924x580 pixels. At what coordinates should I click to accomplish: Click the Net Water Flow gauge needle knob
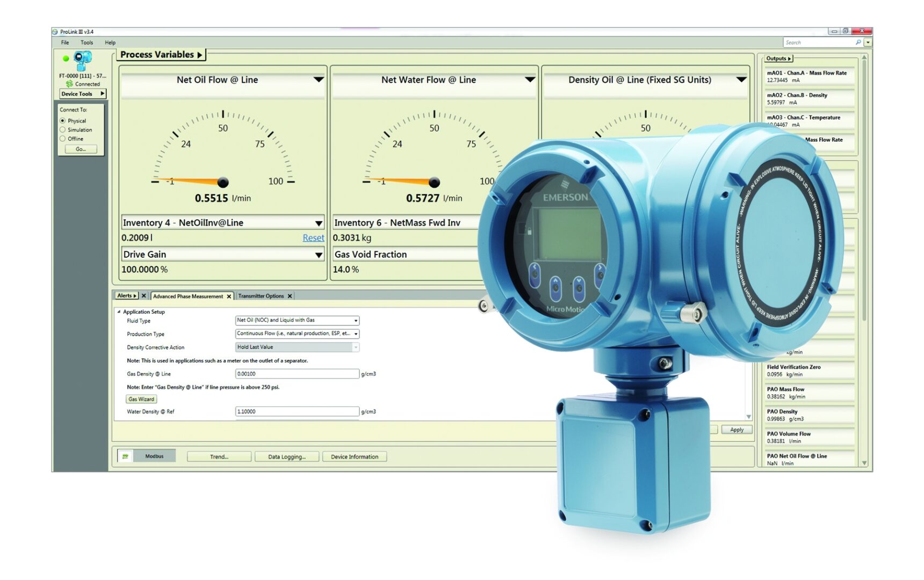coord(434,183)
